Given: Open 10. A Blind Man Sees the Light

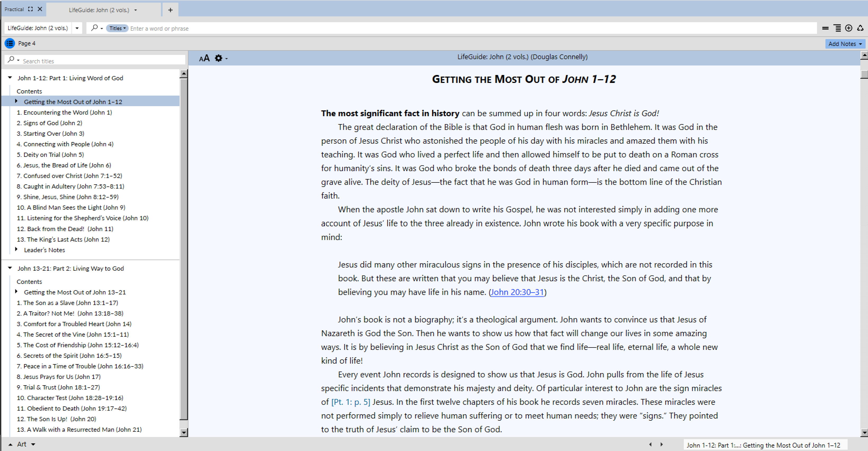Looking at the screenshot, I should [71, 207].
